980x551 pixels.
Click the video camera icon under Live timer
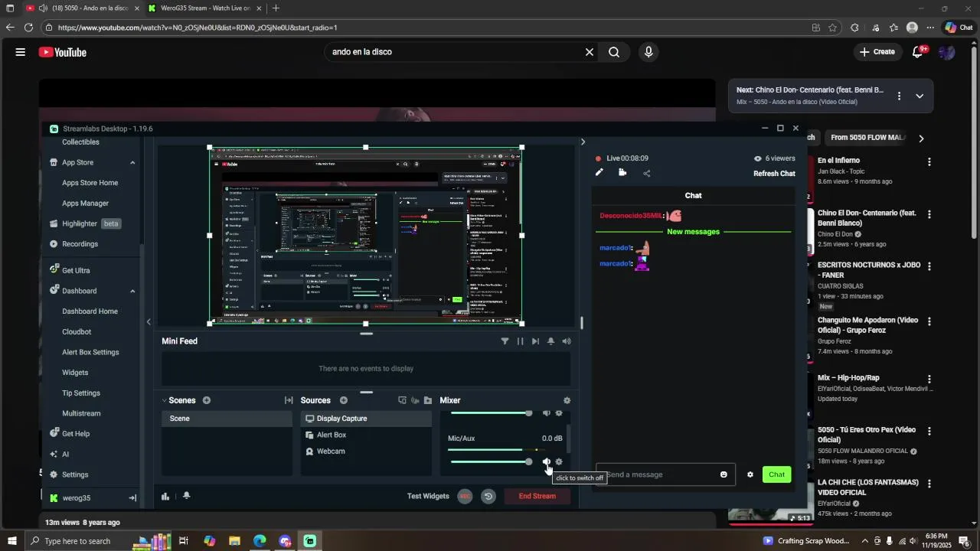(x=622, y=173)
